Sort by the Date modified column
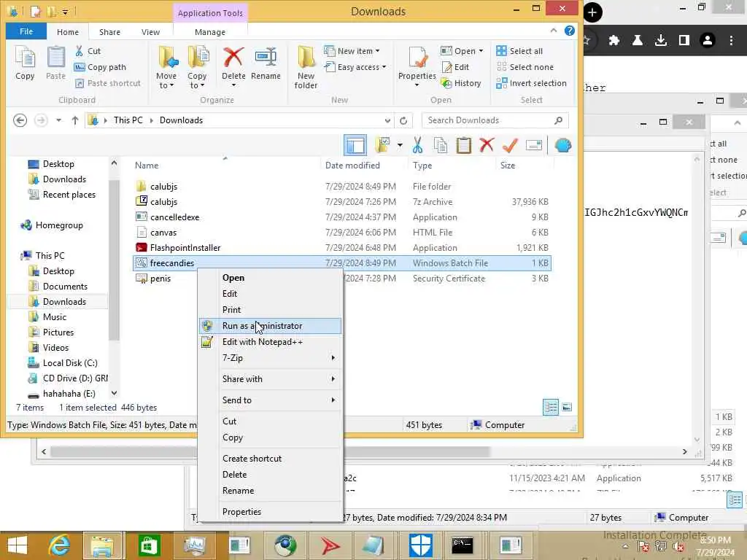Screen dimensions: 747x560 point(365,166)
